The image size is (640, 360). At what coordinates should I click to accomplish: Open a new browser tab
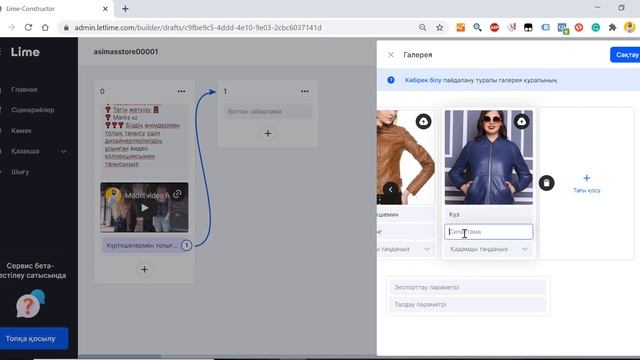tap(125, 9)
